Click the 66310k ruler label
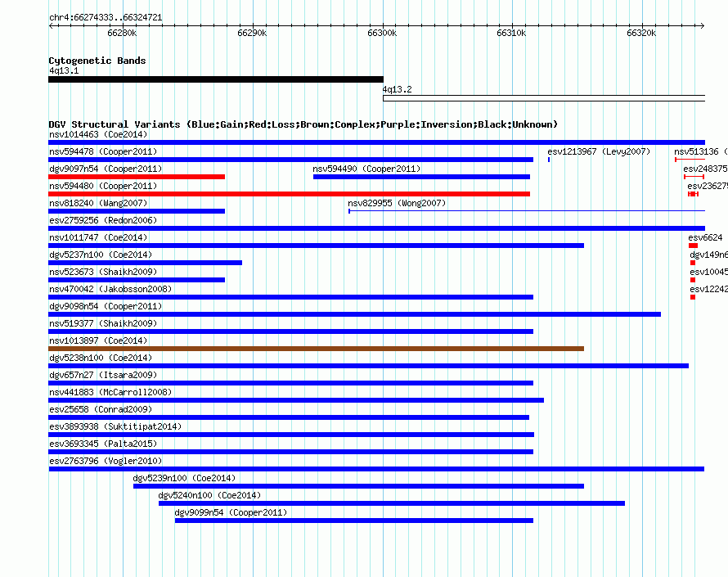728x577 pixels. click(511, 33)
